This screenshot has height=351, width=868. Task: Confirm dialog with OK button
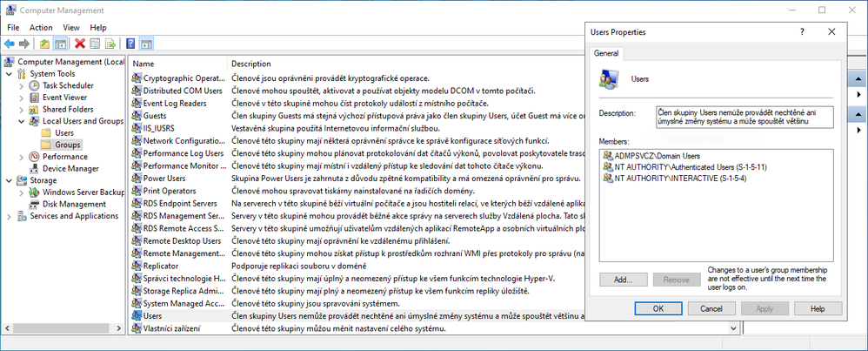[x=658, y=308]
